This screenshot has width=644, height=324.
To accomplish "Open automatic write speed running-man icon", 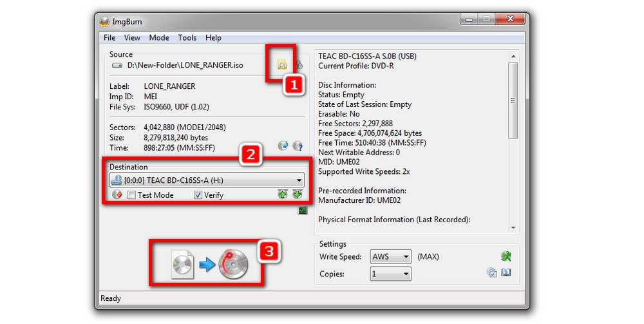I will [x=506, y=256].
